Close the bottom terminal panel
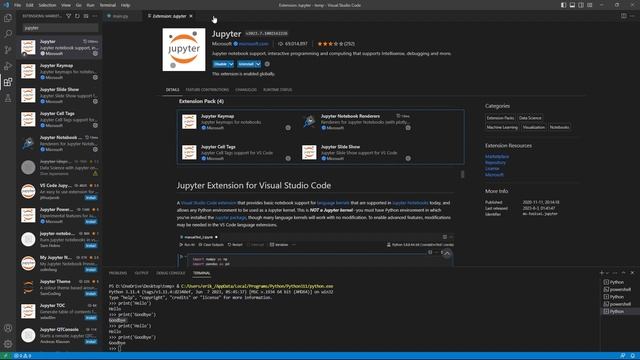Image resolution: width=640 pixels, height=360 pixels. (632, 273)
